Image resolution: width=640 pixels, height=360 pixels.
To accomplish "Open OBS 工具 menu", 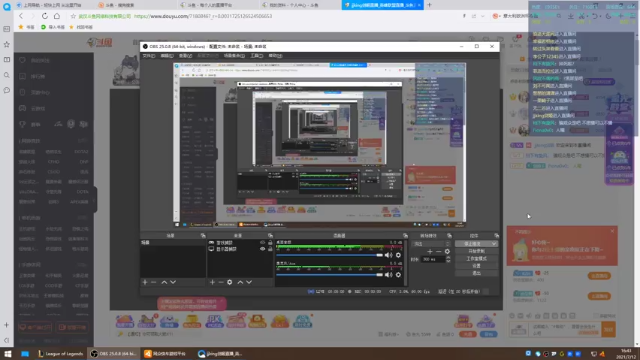I will pos(256,56).
